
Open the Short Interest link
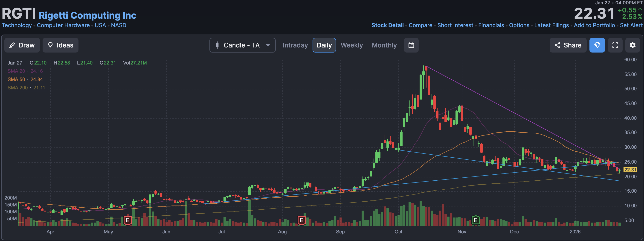click(x=455, y=25)
